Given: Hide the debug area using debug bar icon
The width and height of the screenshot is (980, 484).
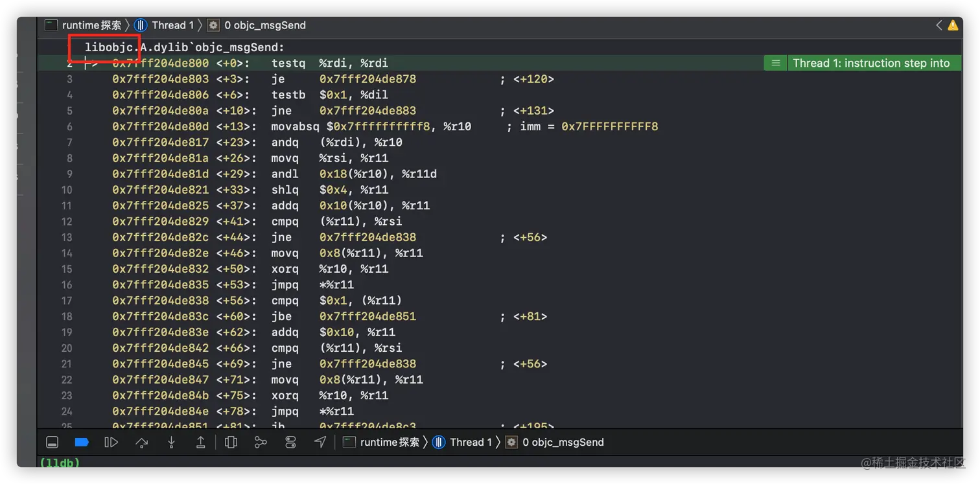Looking at the screenshot, I should click(52, 443).
